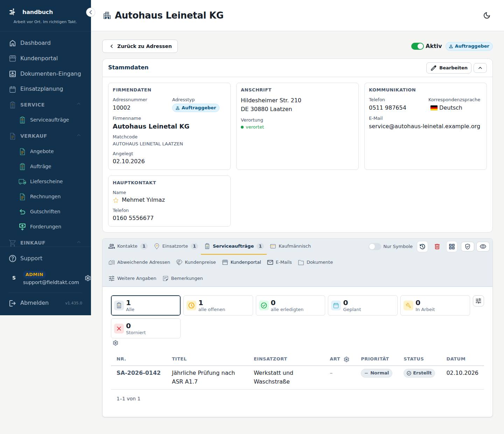The width and height of the screenshot is (504, 434).
Task: Filter by alle offenen tile
Action: click(x=218, y=305)
